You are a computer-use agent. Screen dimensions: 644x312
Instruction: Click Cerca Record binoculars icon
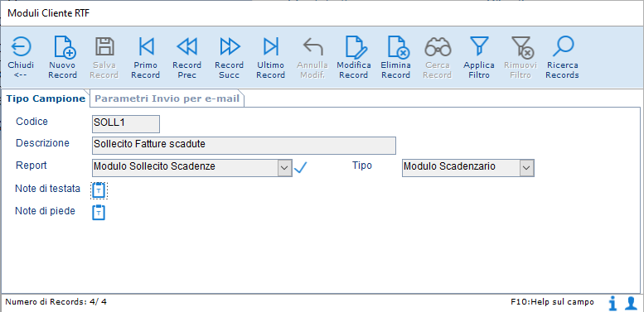pyautogui.click(x=438, y=46)
